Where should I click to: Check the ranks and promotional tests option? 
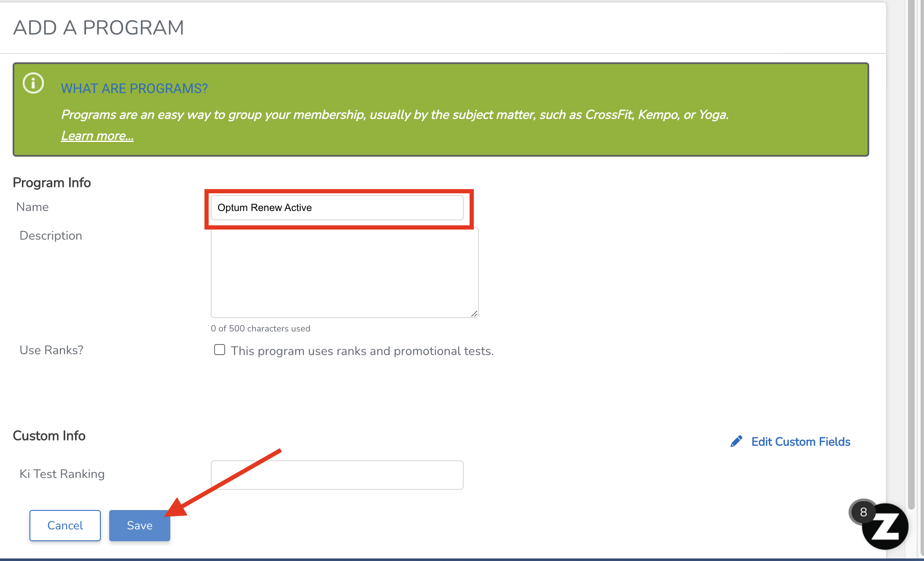click(220, 350)
